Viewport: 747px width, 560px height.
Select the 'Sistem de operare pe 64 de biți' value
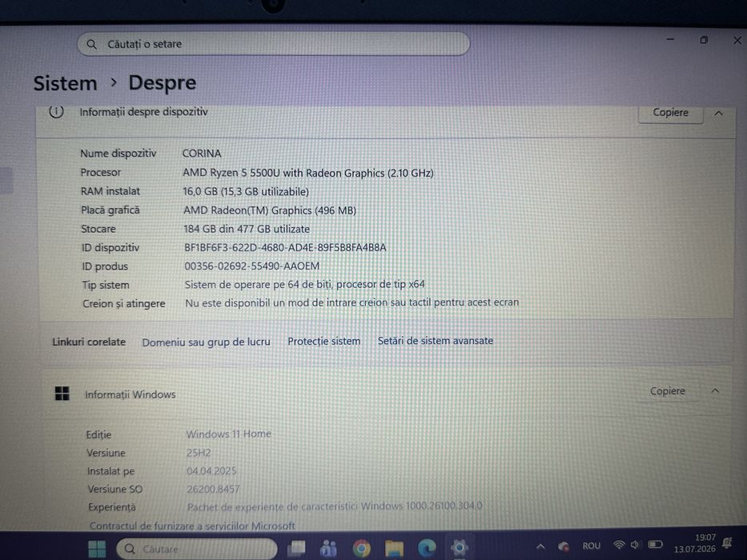click(x=305, y=284)
